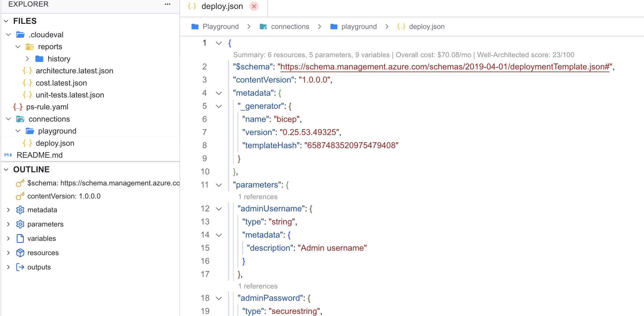Click the "templateHash" value text
This screenshot has width=644, height=316.
(351, 145)
